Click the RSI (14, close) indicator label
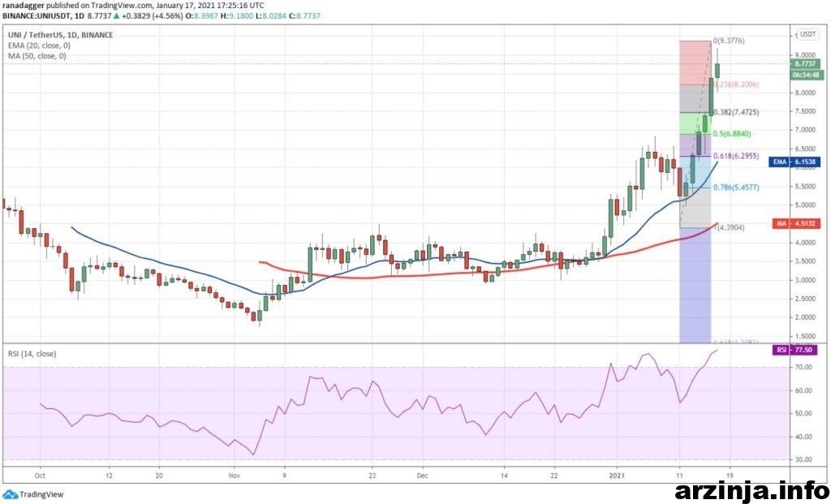Image resolution: width=831 pixels, height=504 pixels. coord(32,354)
